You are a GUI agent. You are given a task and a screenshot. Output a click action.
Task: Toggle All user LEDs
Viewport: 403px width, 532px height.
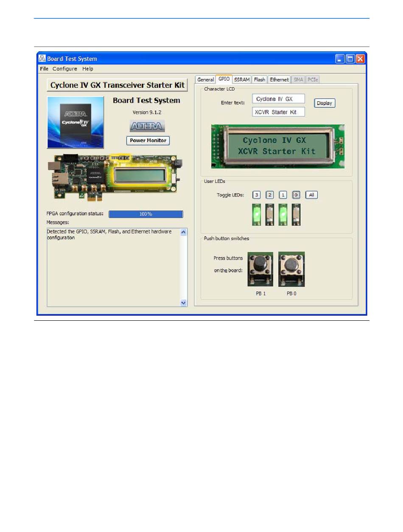(311, 195)
